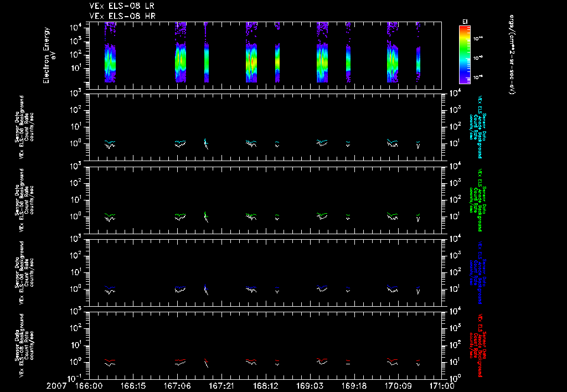567x392 pixels.
Task: Click the "168:12" time axis label
Action: [x=265, y=386]
